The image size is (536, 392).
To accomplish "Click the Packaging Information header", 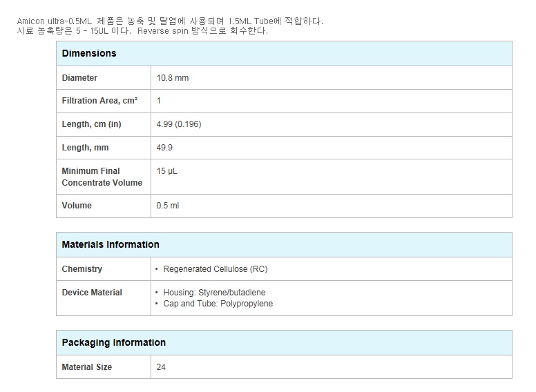I will [113, 342].
